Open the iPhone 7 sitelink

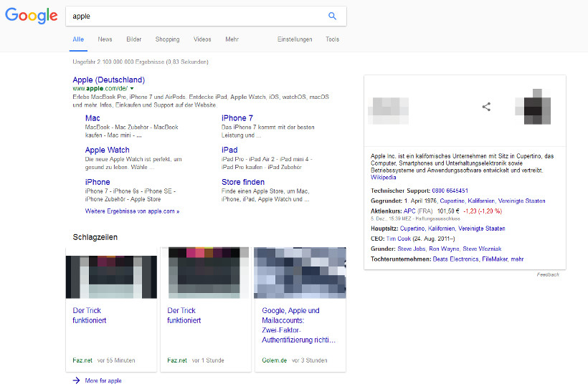pos(237,118)
